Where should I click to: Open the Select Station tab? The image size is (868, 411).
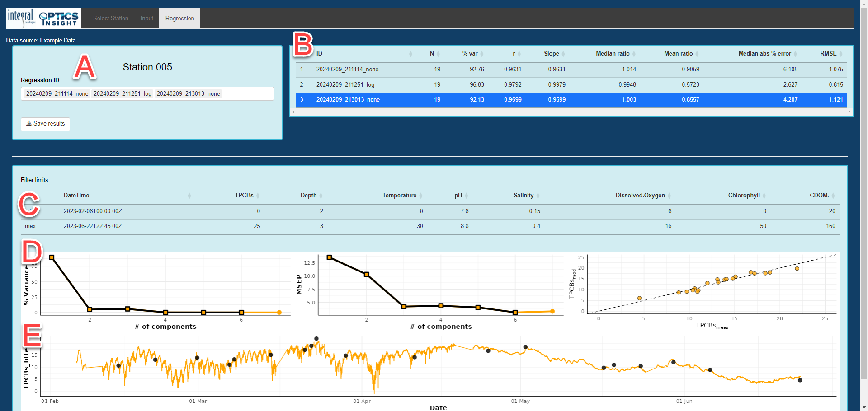pos(111,19)
